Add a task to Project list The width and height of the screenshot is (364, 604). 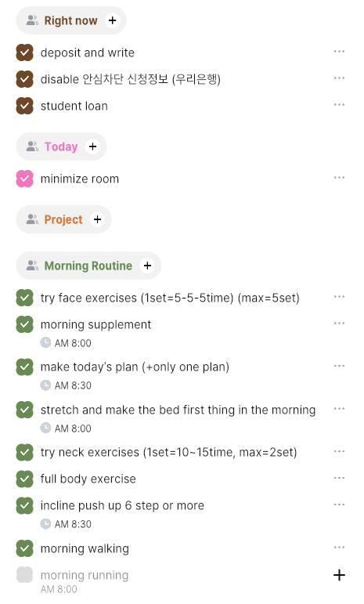point(97,219)
